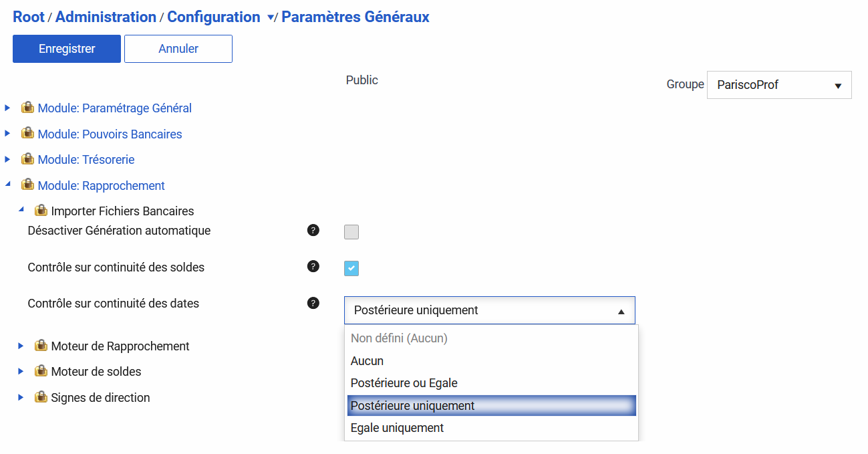Uncheck Contrôle sur continuité des soldes checkbox
868x454 pixels.
click(x=351, y=268)
